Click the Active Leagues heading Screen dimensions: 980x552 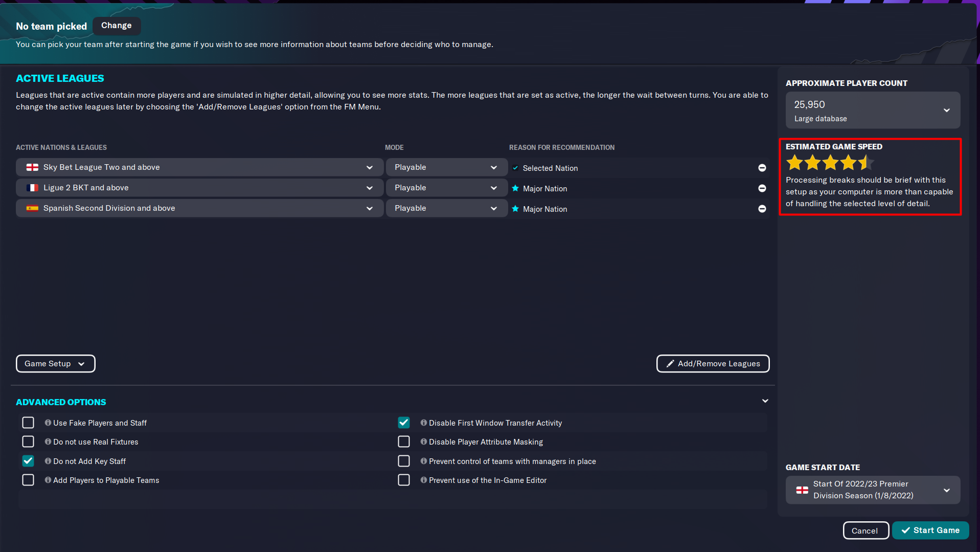click(60, 78)
